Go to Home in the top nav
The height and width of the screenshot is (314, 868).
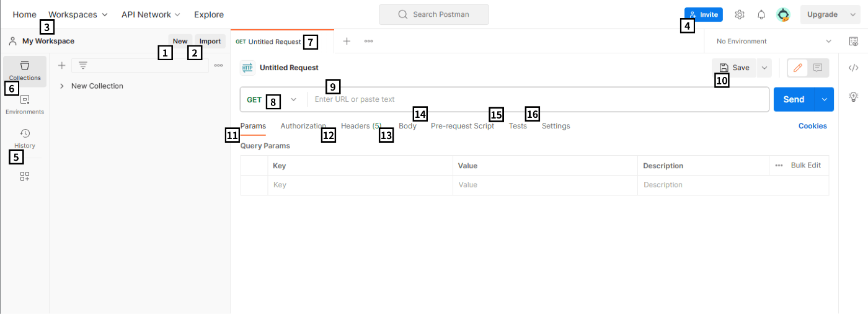(24, 14)
